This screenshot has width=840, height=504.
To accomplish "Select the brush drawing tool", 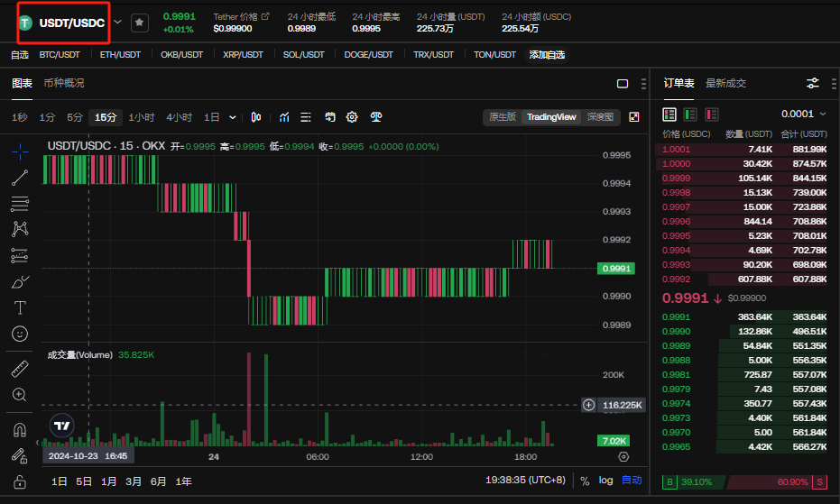I will (x=20, y=281).
